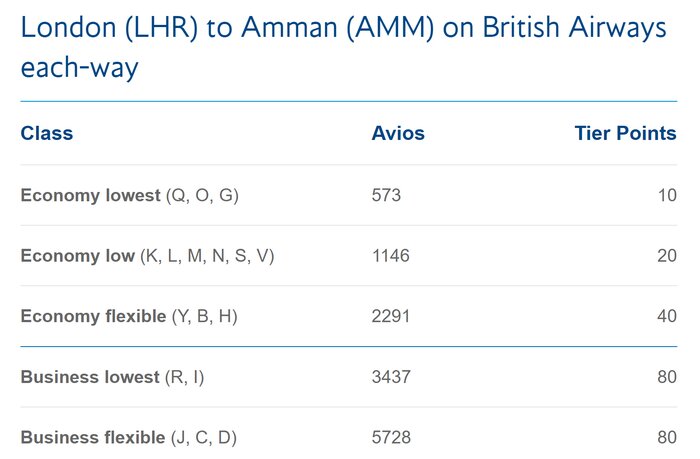Click the 573 Avios value

pos(387,196)
